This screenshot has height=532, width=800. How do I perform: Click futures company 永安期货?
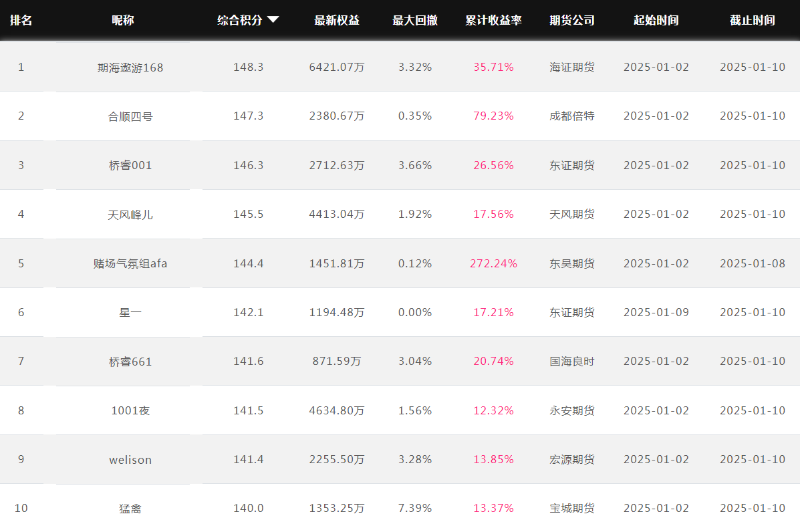point(572,410)
